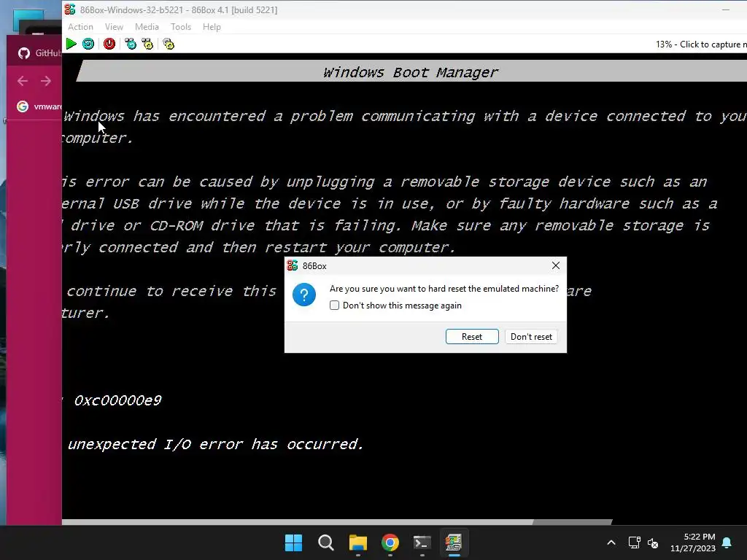Open the Help menu
This screenshot has height=560, width=747.
[212, 27]
